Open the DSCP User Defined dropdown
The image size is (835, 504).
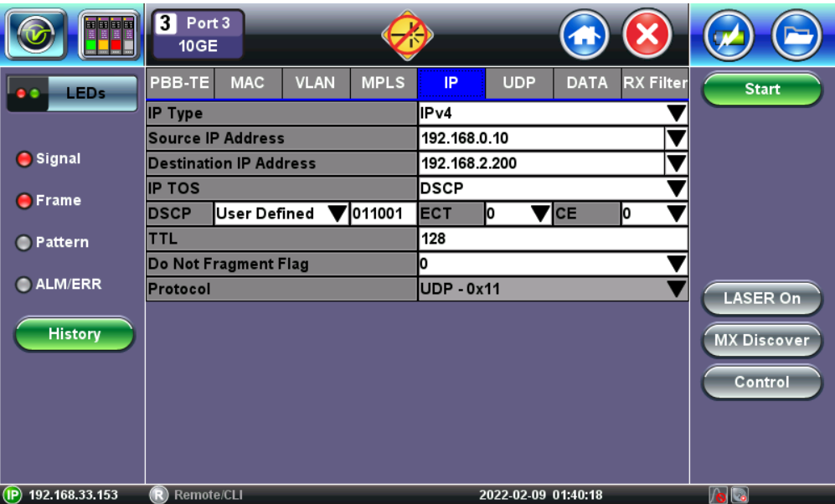click(281, 213)
